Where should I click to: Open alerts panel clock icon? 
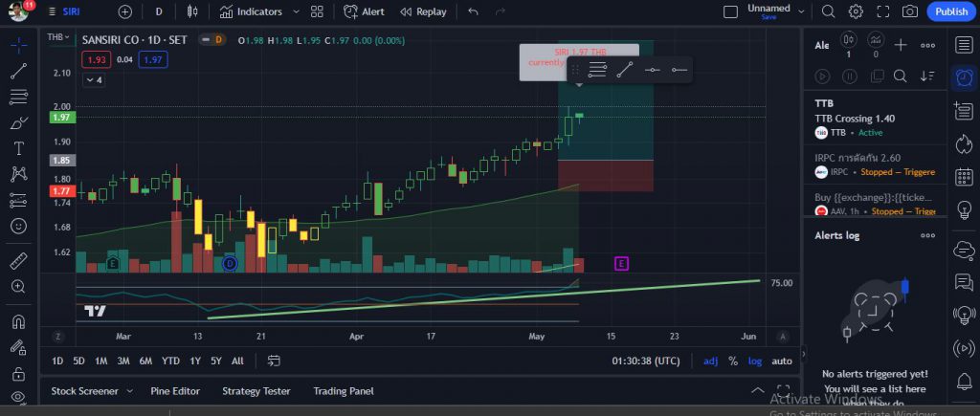(x=964, y=78)
